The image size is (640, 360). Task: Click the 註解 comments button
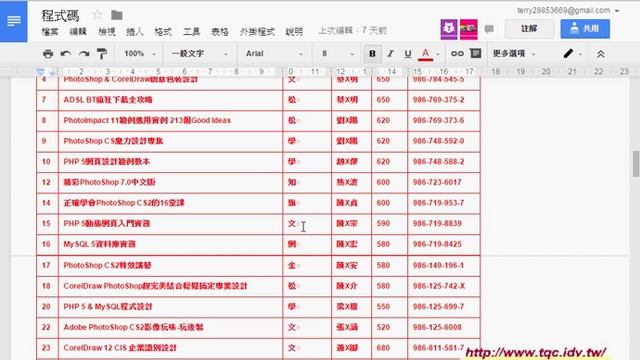(x=529, y=29)
